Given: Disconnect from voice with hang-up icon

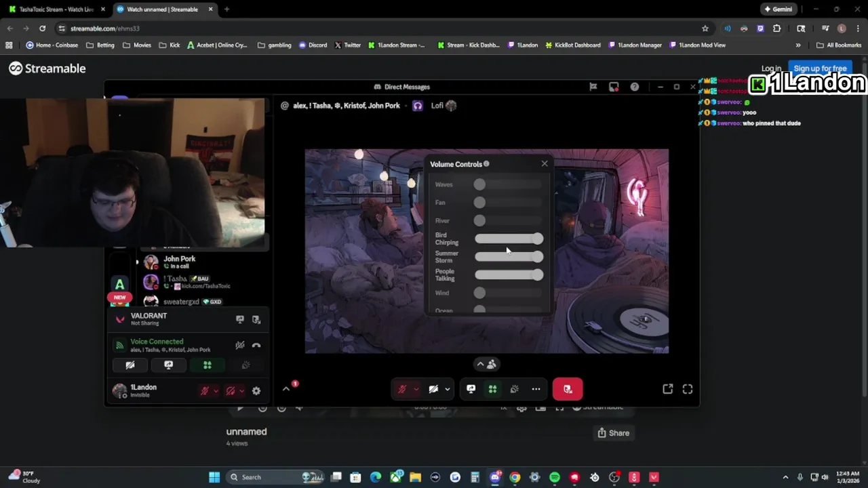Looking at the screenshot, I should click(256, 346).
